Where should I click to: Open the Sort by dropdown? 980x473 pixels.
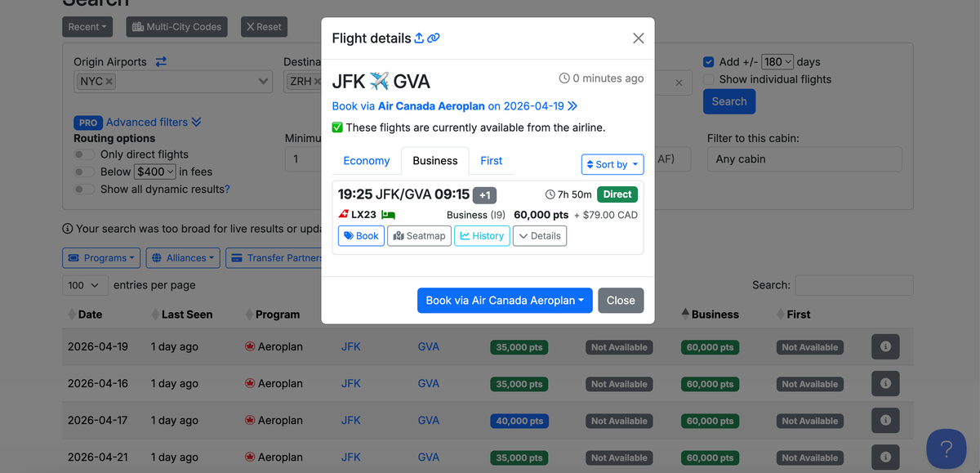[612, 164]
